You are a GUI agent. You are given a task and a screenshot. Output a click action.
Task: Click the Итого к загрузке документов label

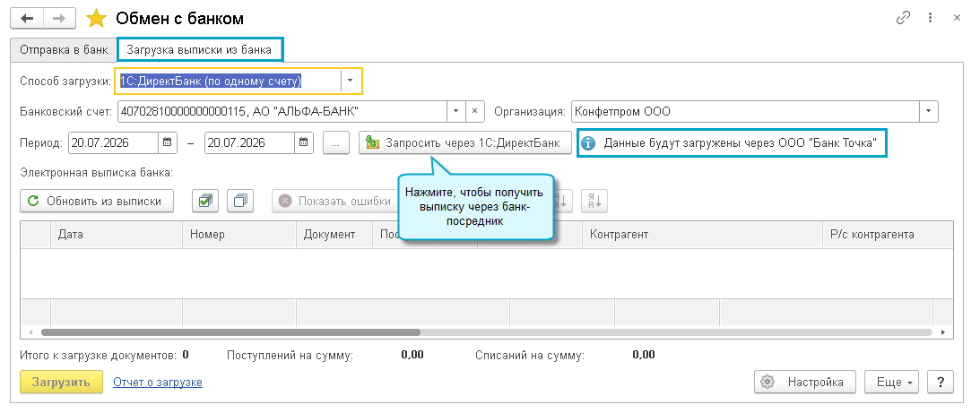coord(98,356)
